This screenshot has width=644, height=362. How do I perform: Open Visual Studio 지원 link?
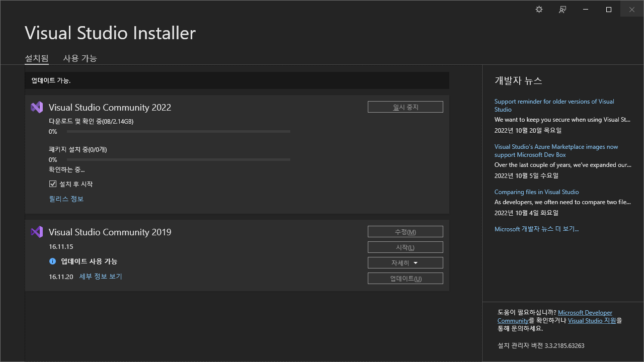(x=592, y=321)
